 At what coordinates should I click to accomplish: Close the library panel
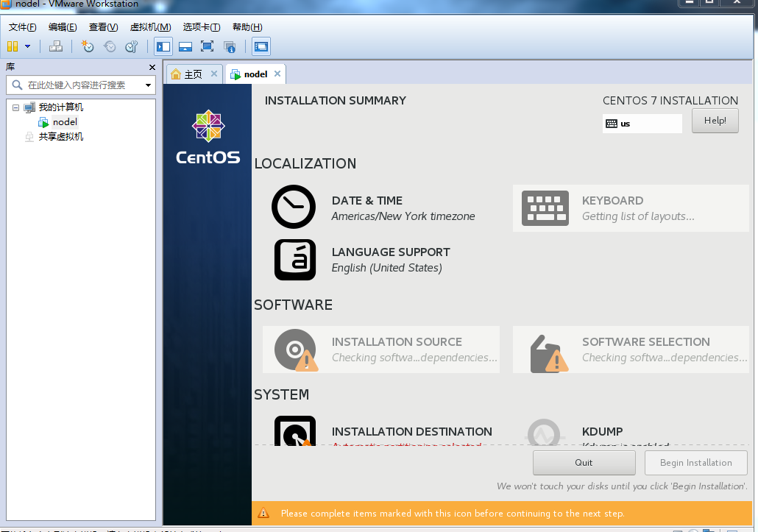152,67
